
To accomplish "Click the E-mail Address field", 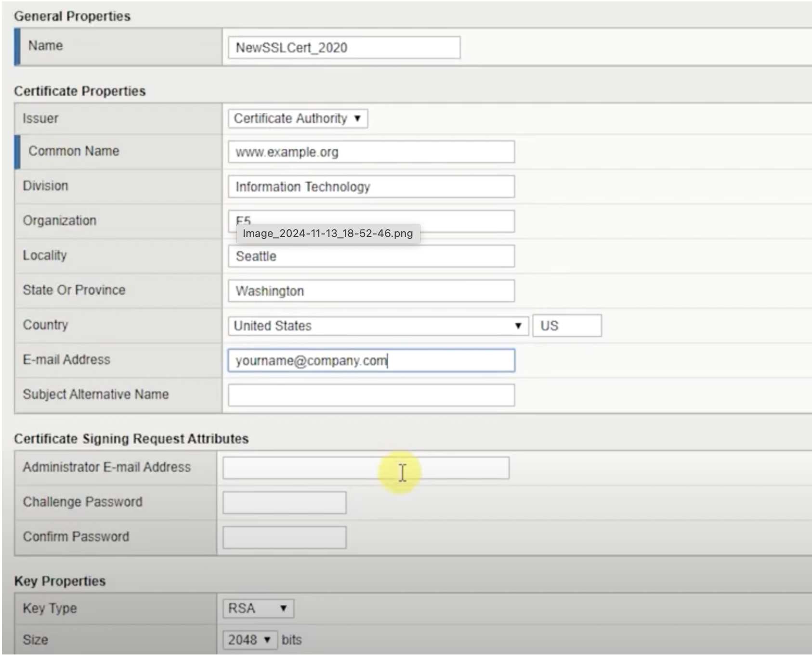I will 371,361.
